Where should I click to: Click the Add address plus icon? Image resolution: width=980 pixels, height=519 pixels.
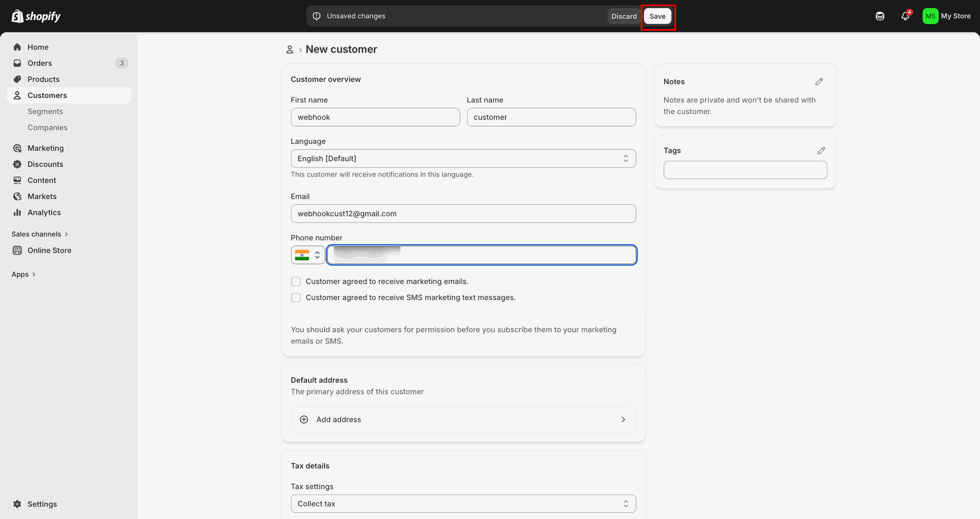coord(304,419)
